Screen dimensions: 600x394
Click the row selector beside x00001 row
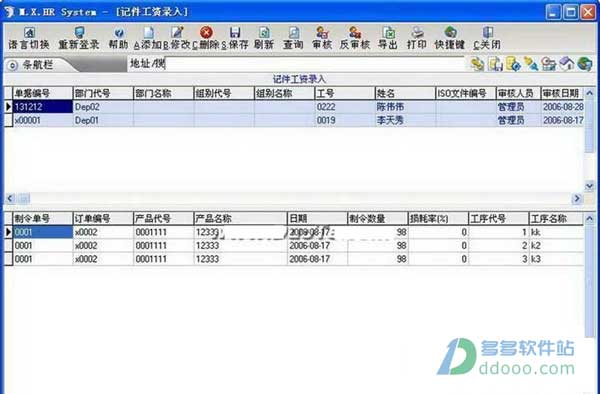[x=8, y=120]
